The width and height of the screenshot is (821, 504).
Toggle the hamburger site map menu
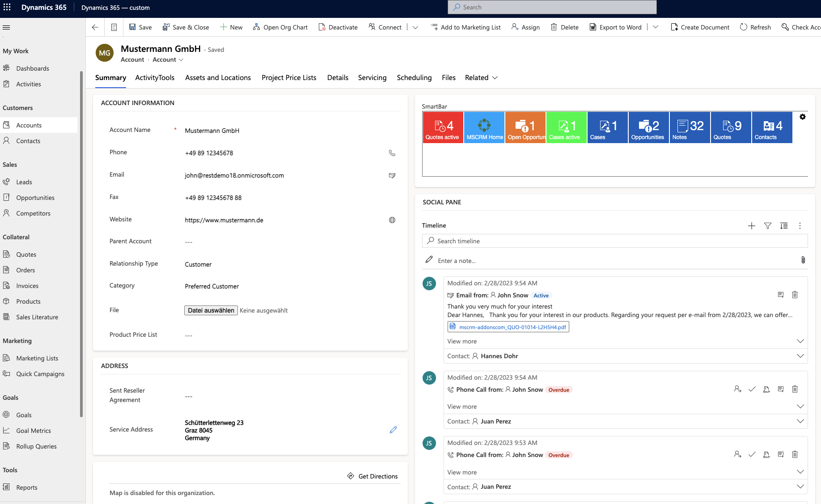(x=6, y=27)
